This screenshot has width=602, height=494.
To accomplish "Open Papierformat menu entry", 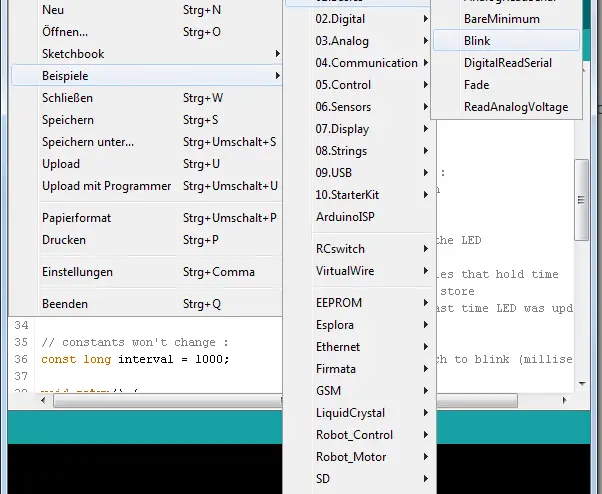I will [147, 218].
